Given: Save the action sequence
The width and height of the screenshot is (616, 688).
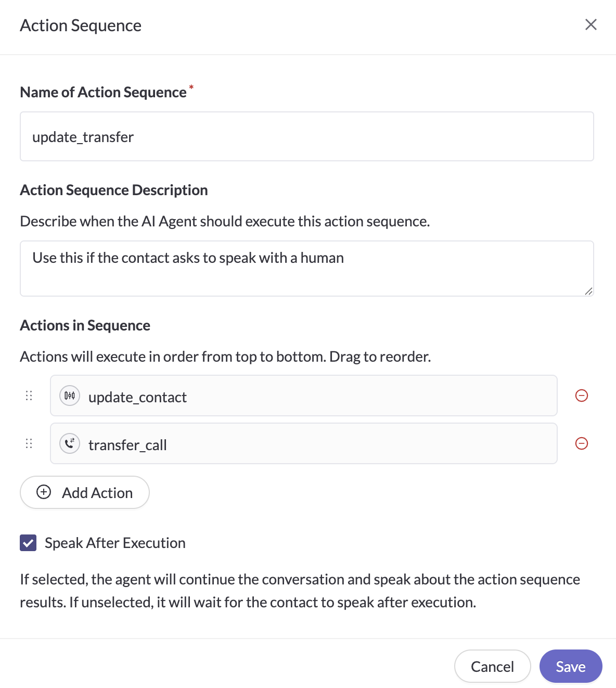Looking at the screenshot, I should click(x=570, y=666).
